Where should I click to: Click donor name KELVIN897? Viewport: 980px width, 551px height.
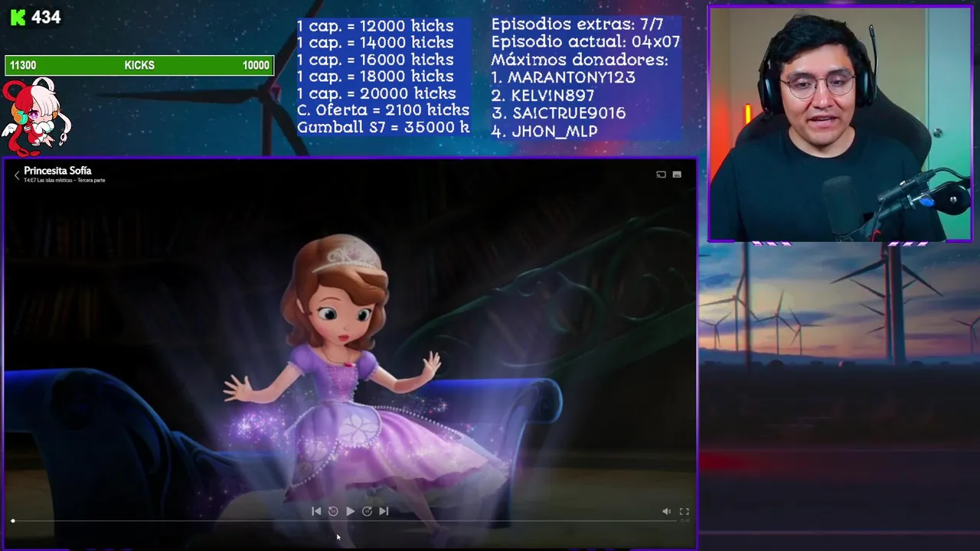553,96
